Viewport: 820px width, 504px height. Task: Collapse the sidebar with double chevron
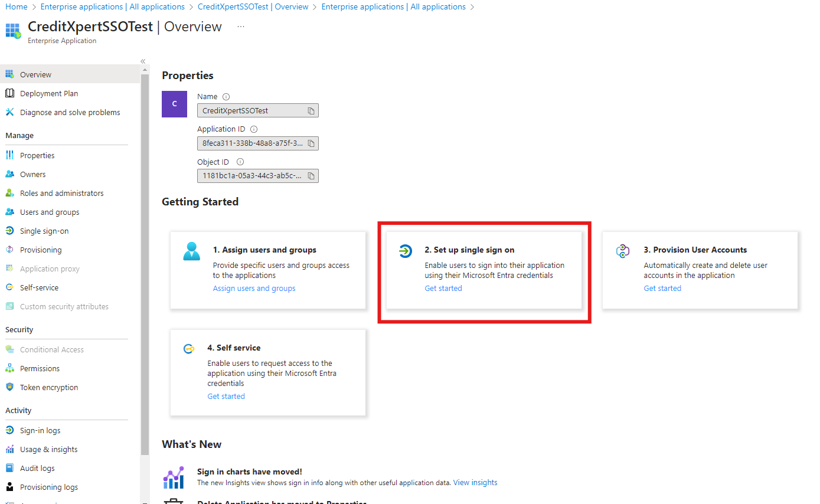pos(143,61)
